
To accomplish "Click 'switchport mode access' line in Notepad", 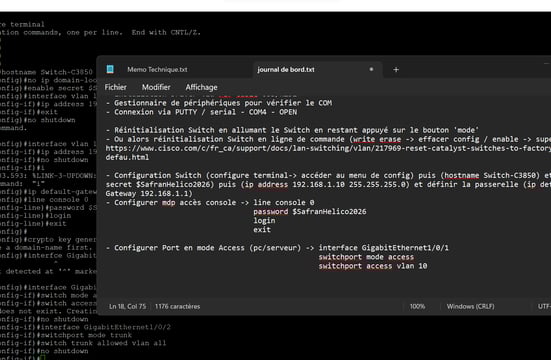I will tap(366, 257).
